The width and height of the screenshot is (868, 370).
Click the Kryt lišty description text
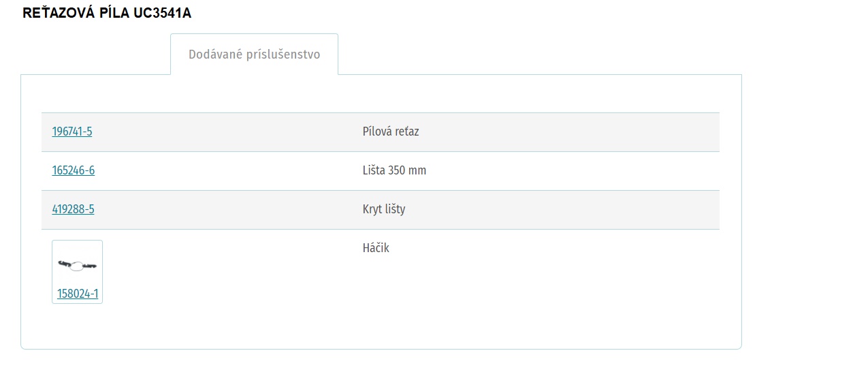click(384, 209)
